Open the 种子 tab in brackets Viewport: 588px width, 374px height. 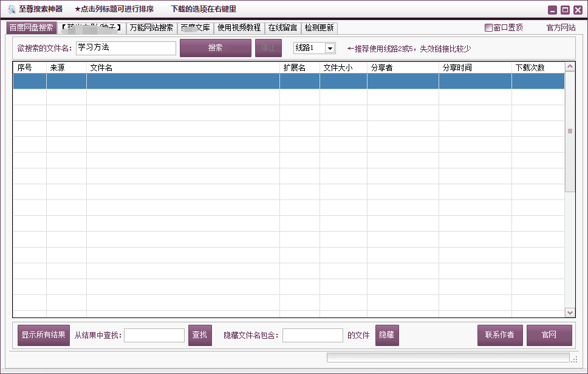[x=92, y=28]
